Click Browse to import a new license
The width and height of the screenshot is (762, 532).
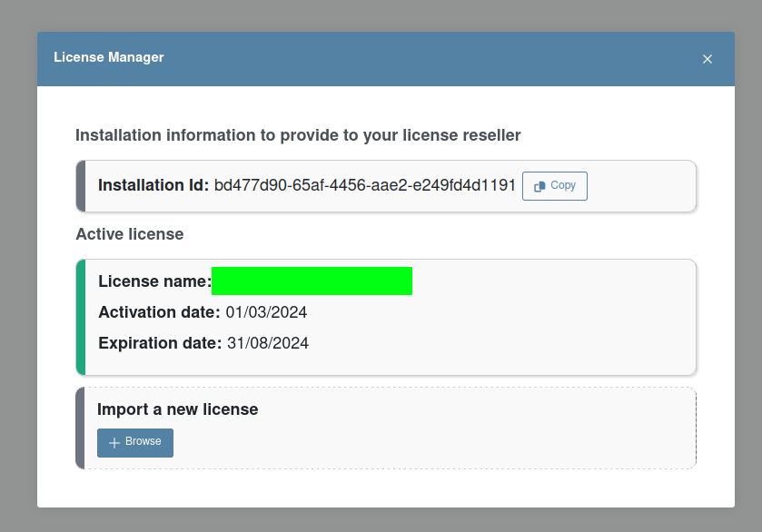pyautogui.click(x=135, y=443)
